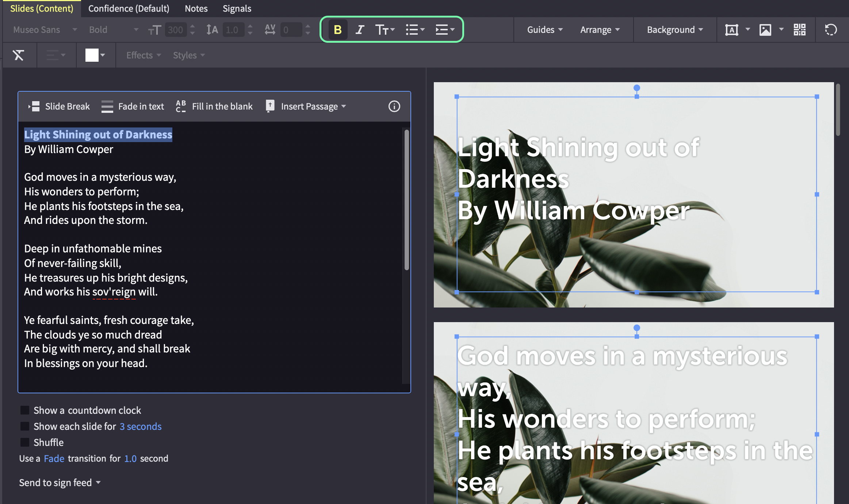This screenshot has height=504, width=849.
Task: Open the Museo Sans font dropdown
Action: coord(45,30)
